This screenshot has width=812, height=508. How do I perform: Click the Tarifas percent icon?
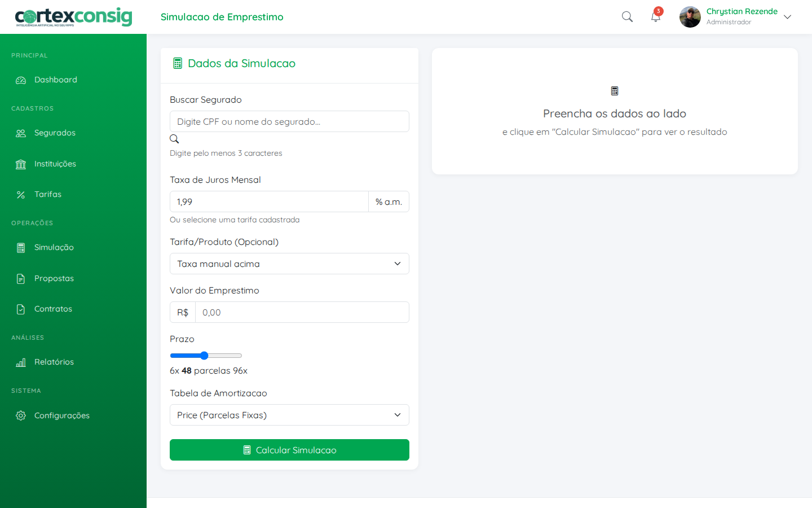click(21, 195)
